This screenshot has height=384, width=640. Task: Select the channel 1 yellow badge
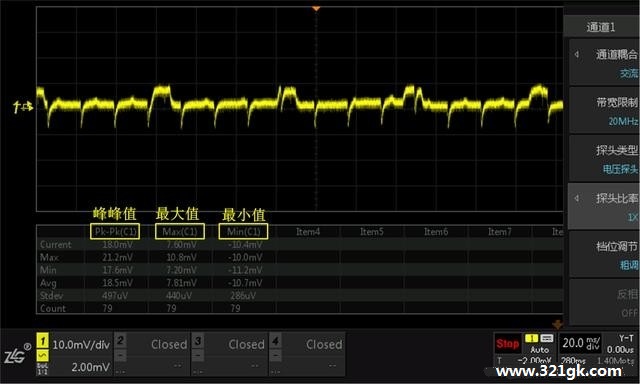[42, 340]
